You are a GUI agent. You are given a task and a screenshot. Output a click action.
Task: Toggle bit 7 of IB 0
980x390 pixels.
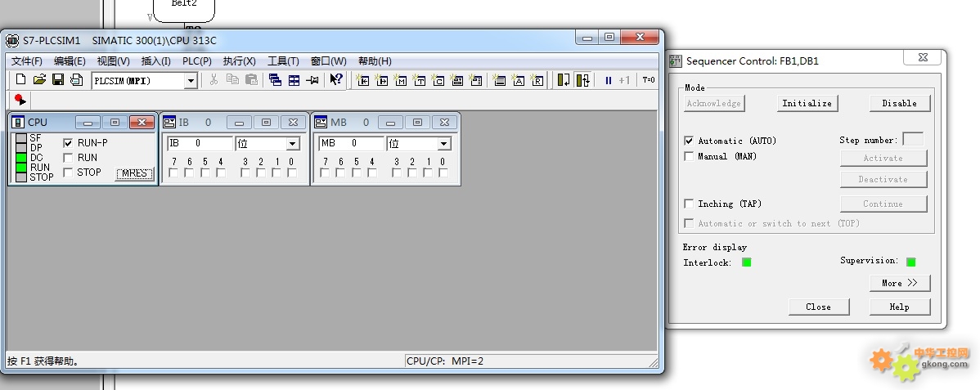[173, 173]
